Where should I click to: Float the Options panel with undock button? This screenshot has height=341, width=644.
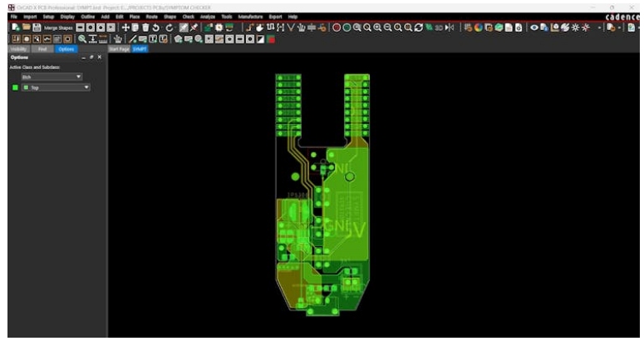[x=91, y=57]
